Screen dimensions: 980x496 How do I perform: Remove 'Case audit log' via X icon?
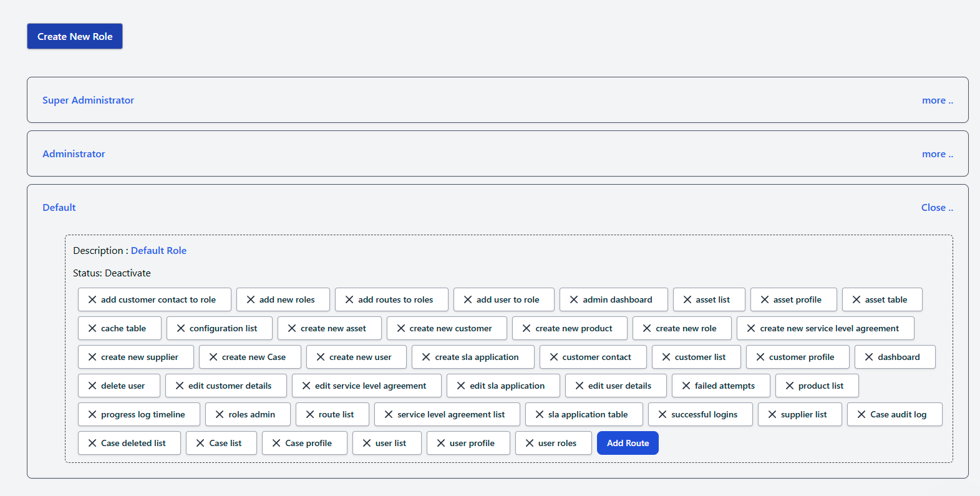pyautogui.click(x=861, y=414)
